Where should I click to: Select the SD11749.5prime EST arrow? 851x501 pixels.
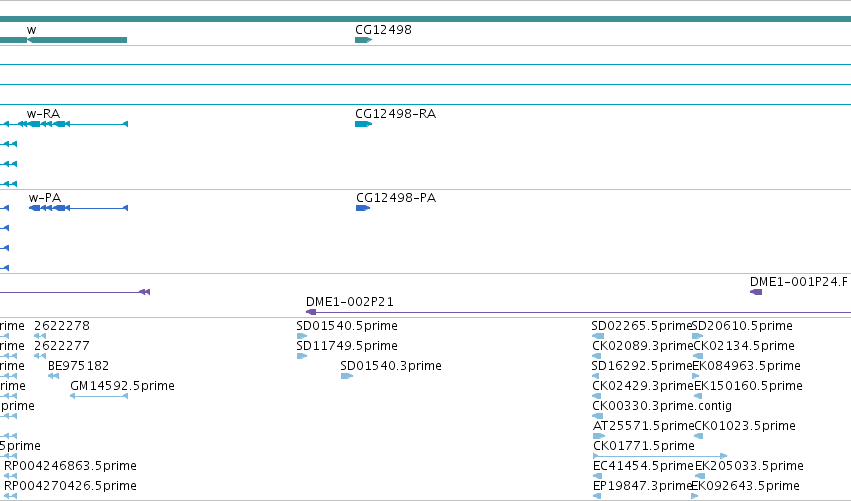tap(302, 356)
